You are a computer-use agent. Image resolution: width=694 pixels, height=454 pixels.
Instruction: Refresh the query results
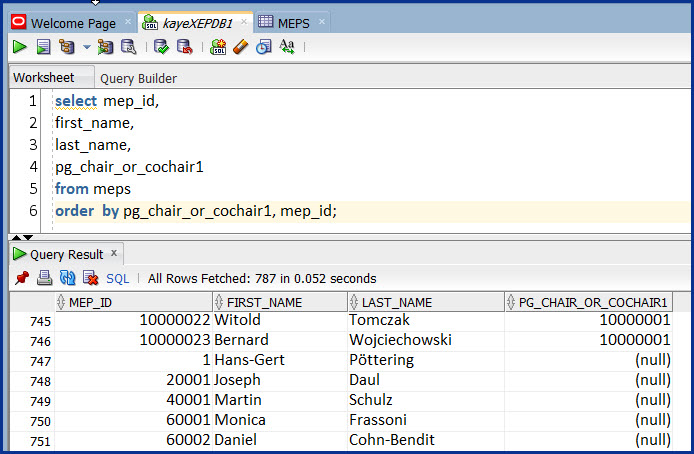67,278
